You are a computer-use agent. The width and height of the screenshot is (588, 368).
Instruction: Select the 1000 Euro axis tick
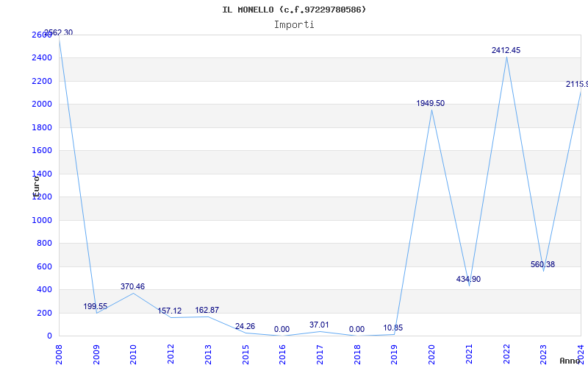tap(43, 220)
